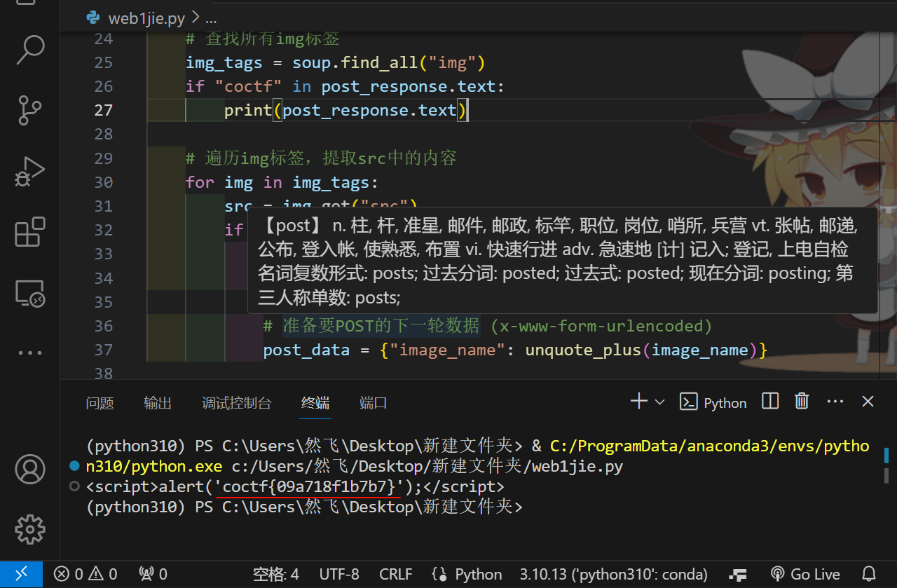Image resolution: width=897 pixels, height=588 pixels.
Task: Change end of line sequence CRLF
Action: pyautogui.click(x=396, y=574)
